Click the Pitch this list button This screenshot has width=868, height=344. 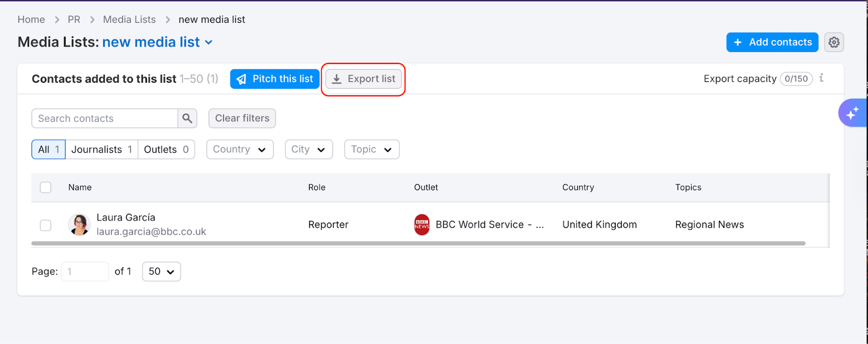click(x=275, y=79)
